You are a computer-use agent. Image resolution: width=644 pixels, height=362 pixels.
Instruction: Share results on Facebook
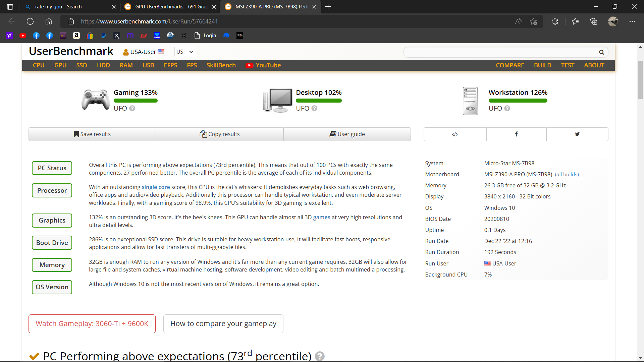[516, 134]
